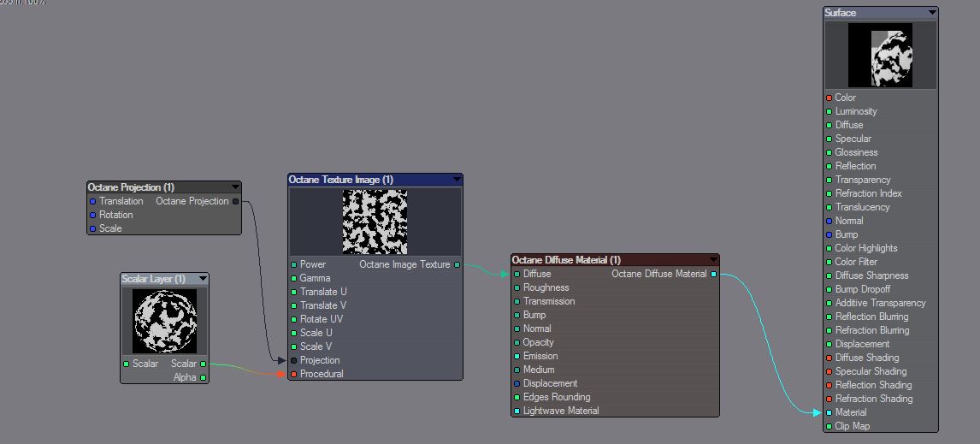Screen dimensions: 980x444
Task: Click the Specular Shading socket on Surface
Action: pos(829,371)
